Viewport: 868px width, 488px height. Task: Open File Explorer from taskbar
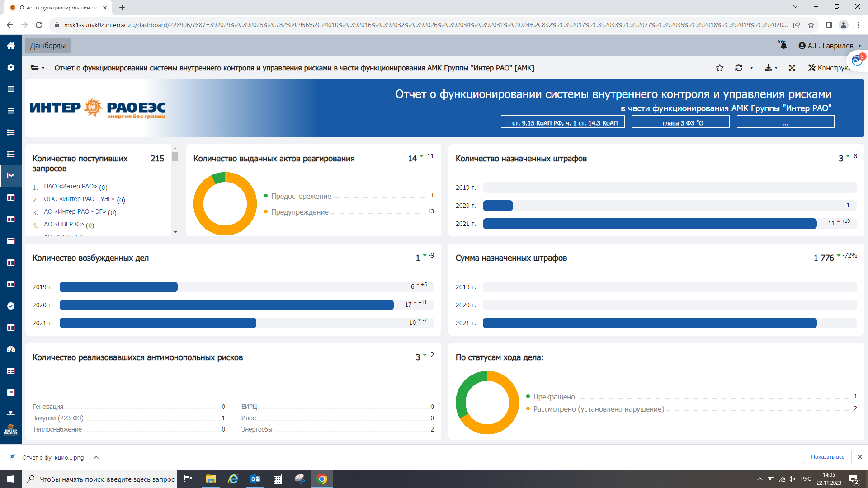coord(211,479)
